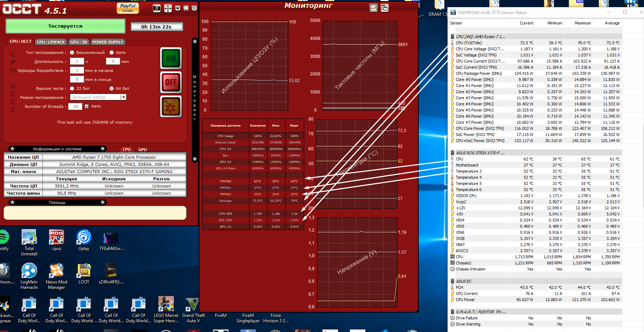Click the PayPal Donate button in OCCT
Image resolution: width=644 pixels, height=332 pixels.
pyautogui.click(x=128, y=8)
